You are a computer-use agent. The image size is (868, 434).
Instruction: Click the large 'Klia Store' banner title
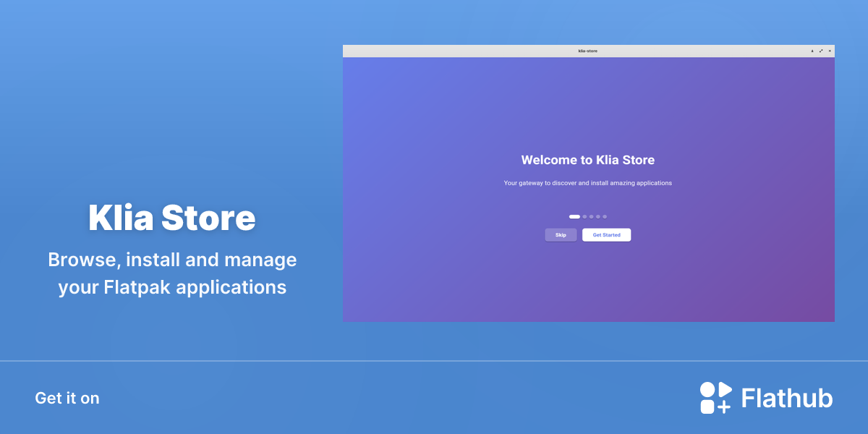click(172, 218)
